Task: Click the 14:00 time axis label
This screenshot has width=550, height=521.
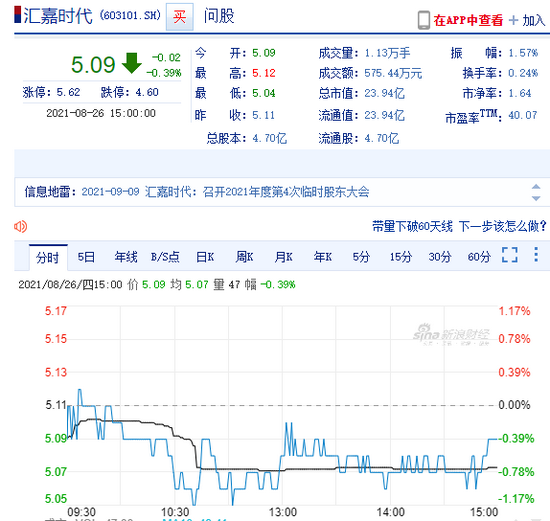Action: pyautogui.click(x=390, y=512)
